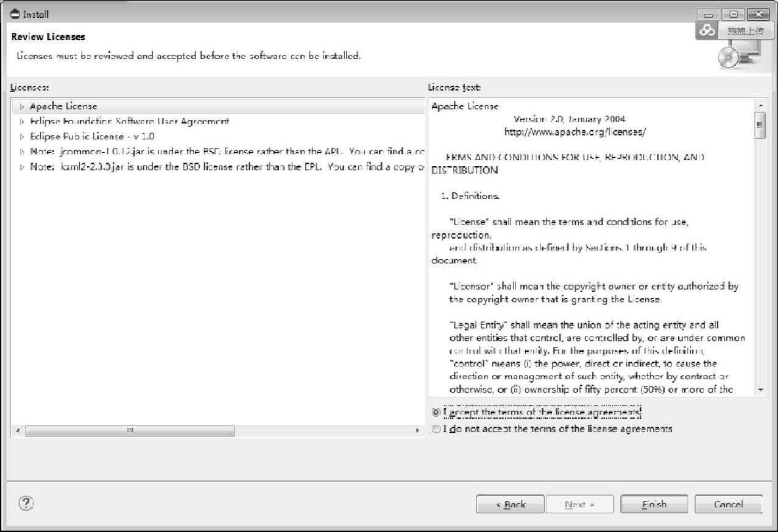Viewport: 778px width, 532px height.
Task: Click the Licenses list right scroll arrow
Action: click(419, 431)
